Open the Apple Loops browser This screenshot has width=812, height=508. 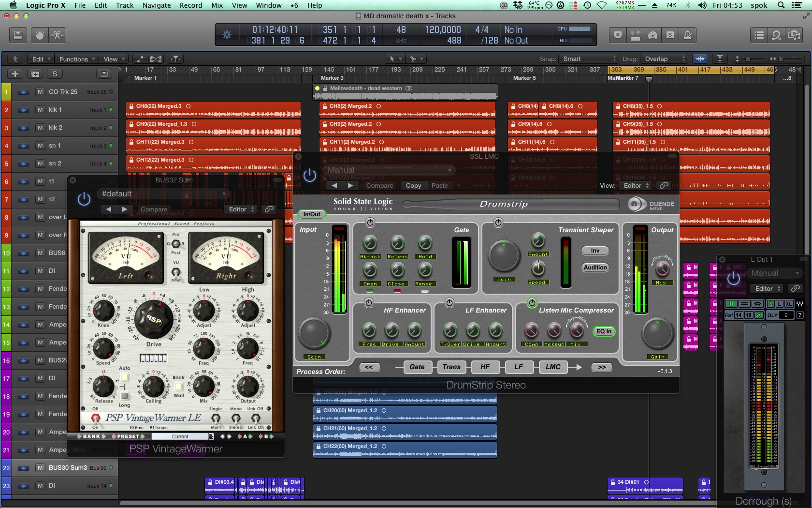click(776, 35)
